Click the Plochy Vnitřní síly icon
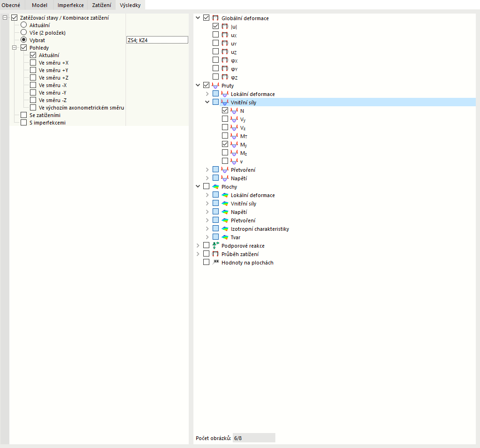 pyautogui.click(x=225, y=203)
